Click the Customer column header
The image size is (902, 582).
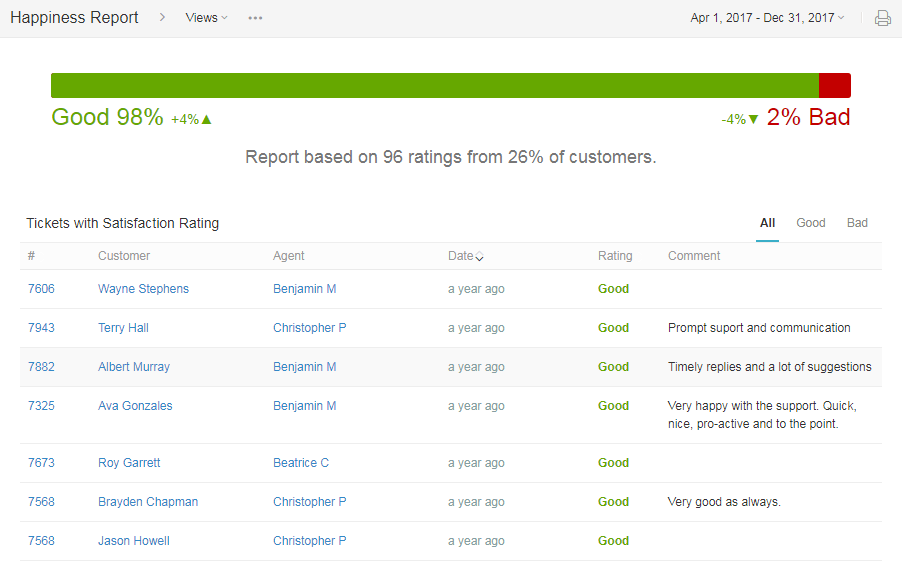tap(124, 256)
